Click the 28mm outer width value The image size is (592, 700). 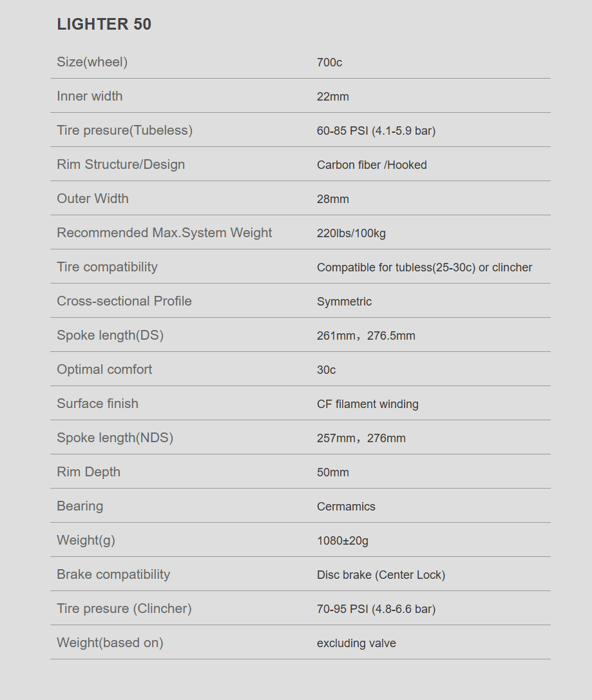pyautogui.click(x=333, y=199)
